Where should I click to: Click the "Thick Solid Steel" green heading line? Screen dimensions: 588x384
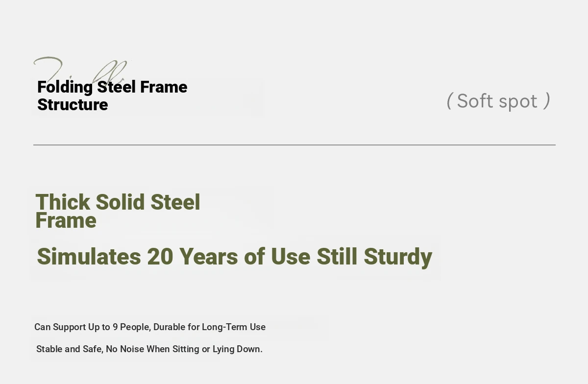click(118, 202)
